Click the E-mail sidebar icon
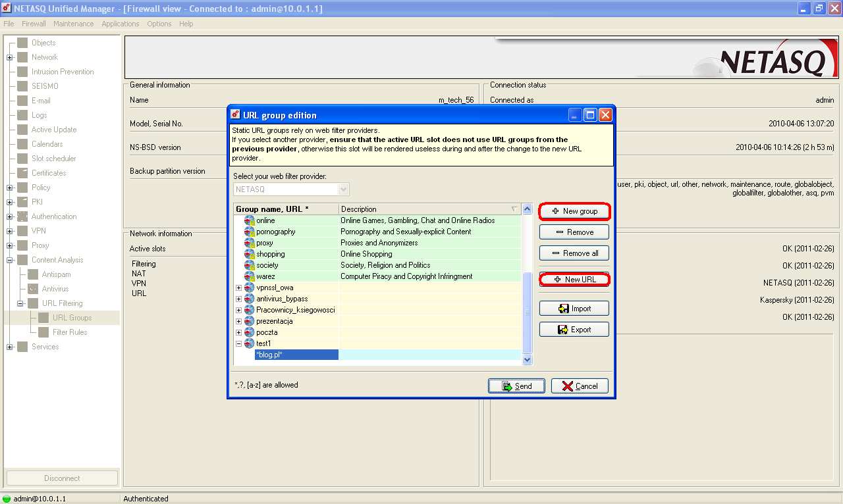This screenshot has width=843, height=504. click(x=22, y=101)
